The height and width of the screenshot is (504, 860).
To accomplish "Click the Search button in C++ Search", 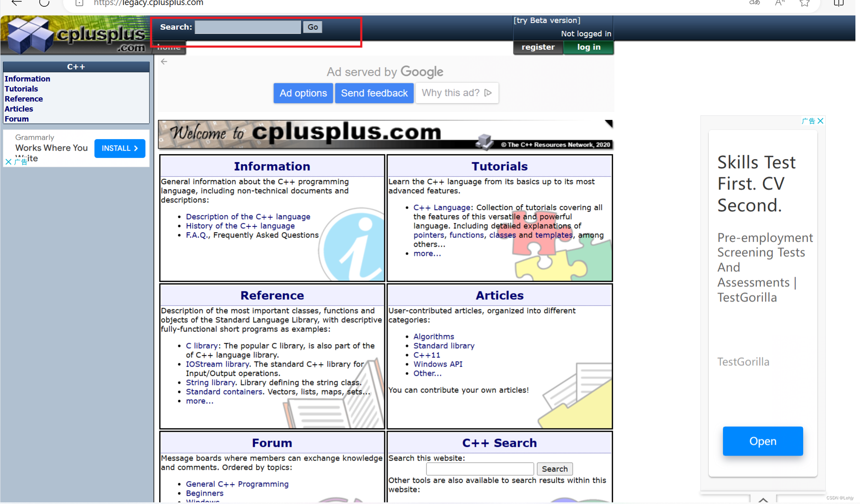I will tap(555, 469).
